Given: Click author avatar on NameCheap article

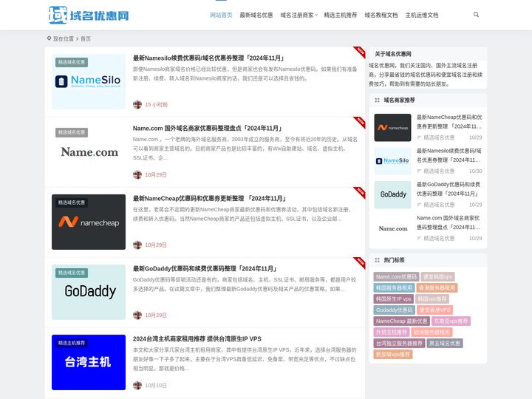Looking at the screenshot, I should (137, 245).
